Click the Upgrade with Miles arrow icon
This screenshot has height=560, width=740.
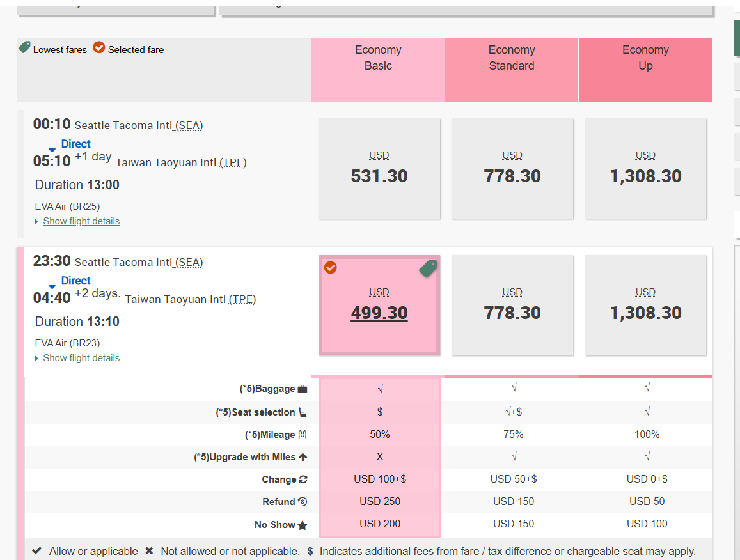coord(303,457)
